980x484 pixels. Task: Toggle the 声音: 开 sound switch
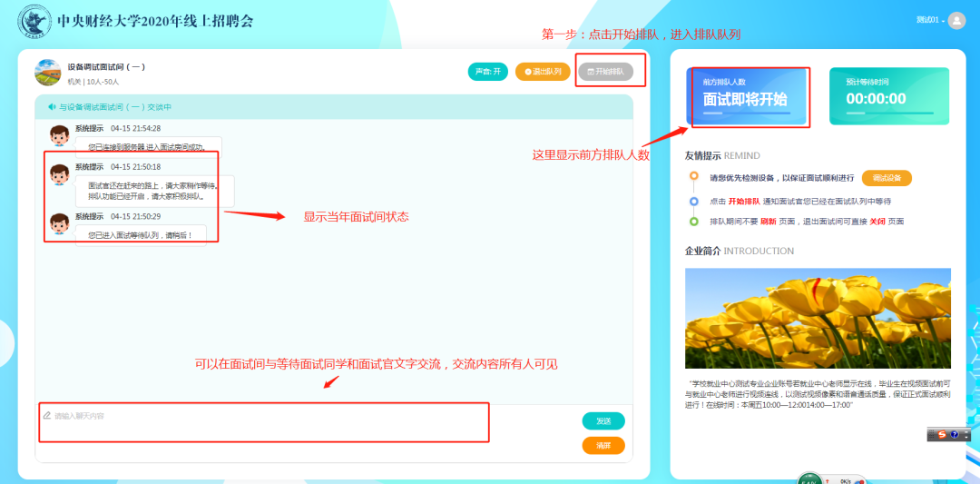point(487,72)
